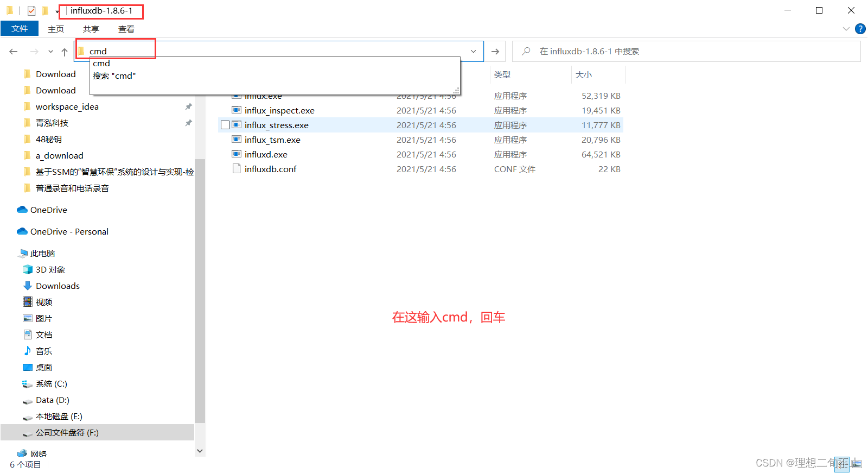
Task: Tick the checkbox for influx_stress.exe
Action: tap(225, 125)
